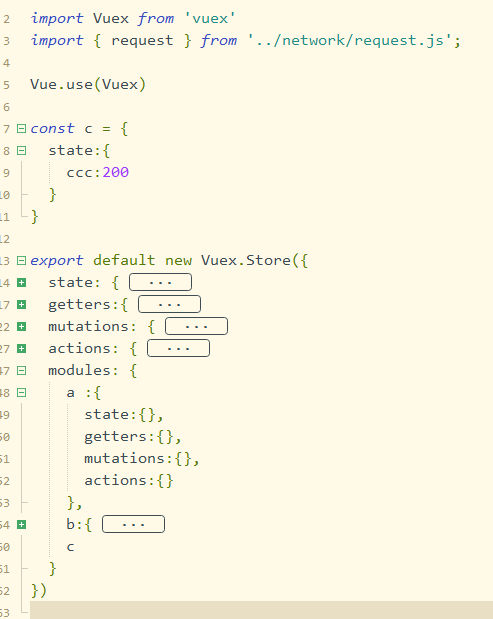Click the default keyword in the export line
Viewport: 493px width, 619px height.
(x=124, y=261)
